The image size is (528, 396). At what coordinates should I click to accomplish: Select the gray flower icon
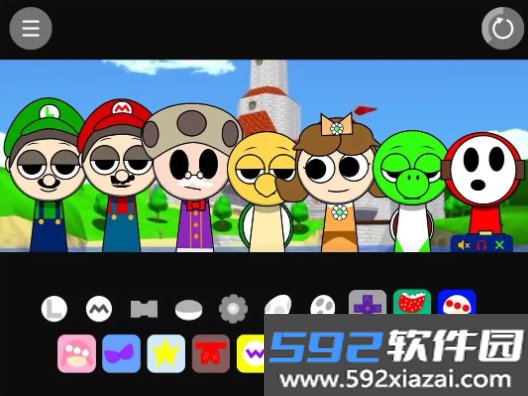(x=233, y=309)
